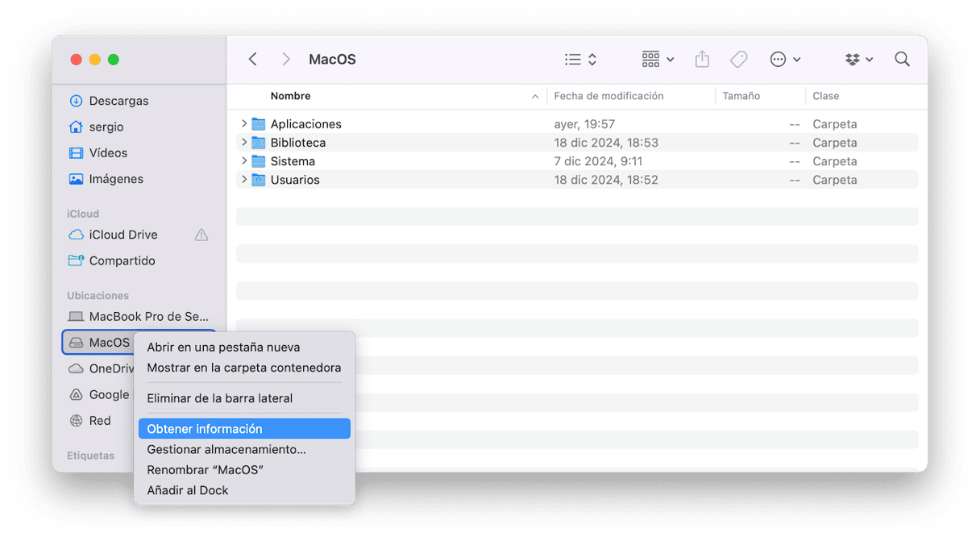Image resolution: width=980 pixels, height=541 pixels.
Task: Click the MacOS window title
Action: [332, 60]
